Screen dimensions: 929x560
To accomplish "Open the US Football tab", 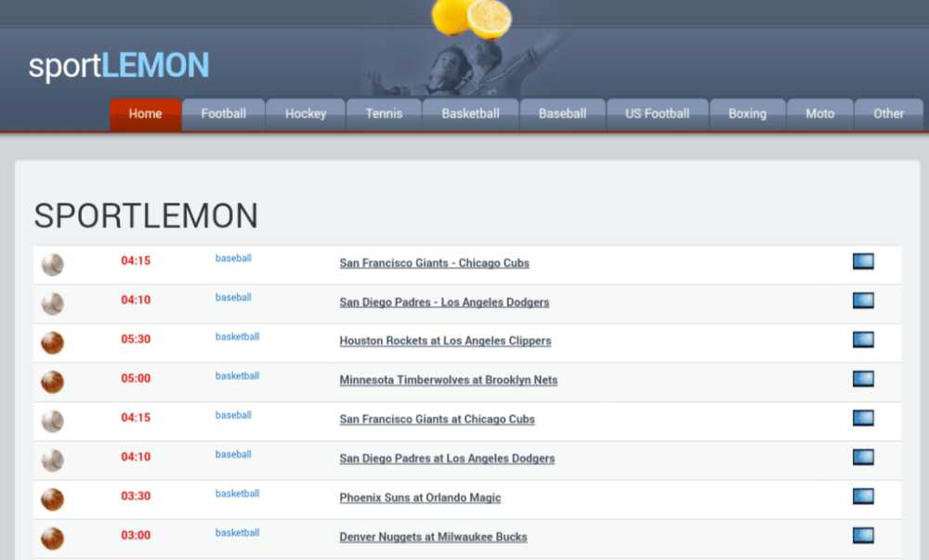I will (x=657, y=113).
